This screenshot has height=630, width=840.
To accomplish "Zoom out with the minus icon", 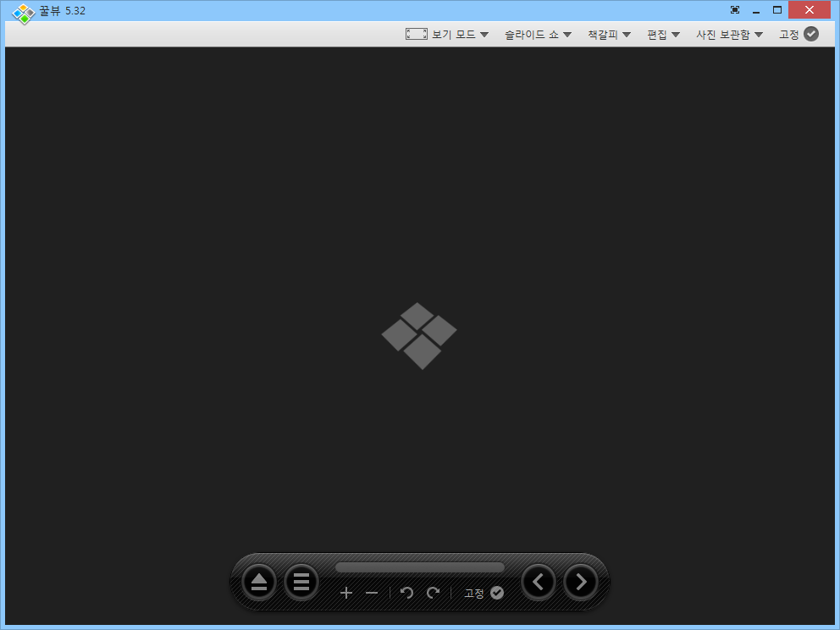I will point(372,593).
